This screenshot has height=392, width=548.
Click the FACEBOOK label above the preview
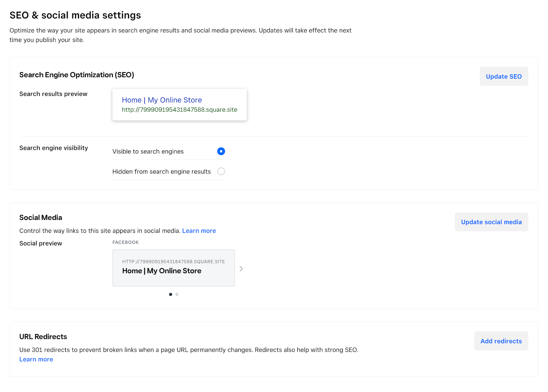(125, 242)
